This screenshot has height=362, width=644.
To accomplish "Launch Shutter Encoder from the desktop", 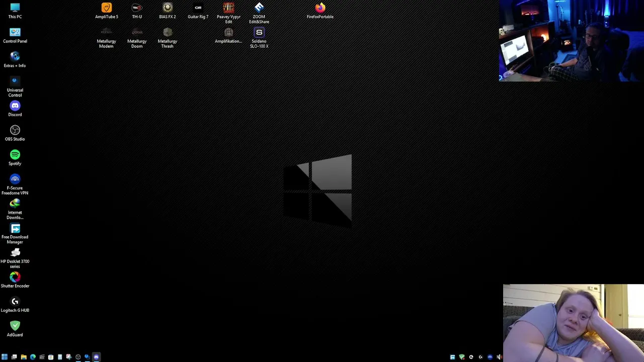I will coord(15,280).
